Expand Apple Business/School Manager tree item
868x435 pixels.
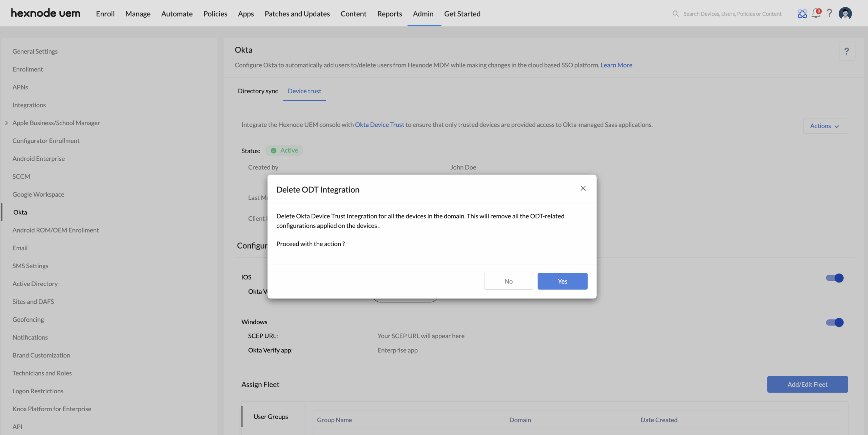coord(6,123)
